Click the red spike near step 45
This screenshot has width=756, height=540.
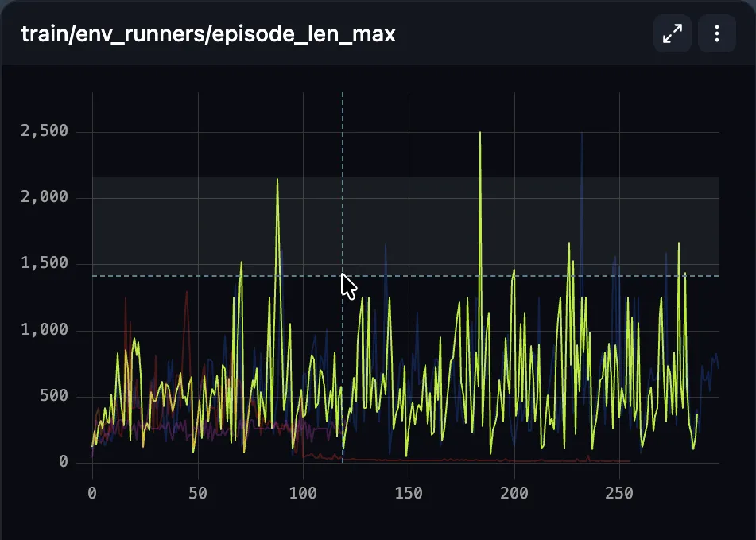point(187,292)
